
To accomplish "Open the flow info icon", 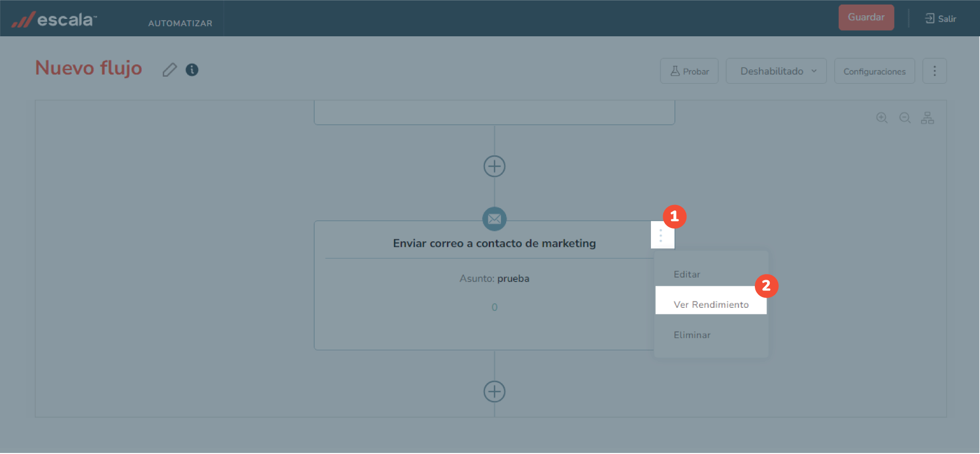I will (192, 70).
